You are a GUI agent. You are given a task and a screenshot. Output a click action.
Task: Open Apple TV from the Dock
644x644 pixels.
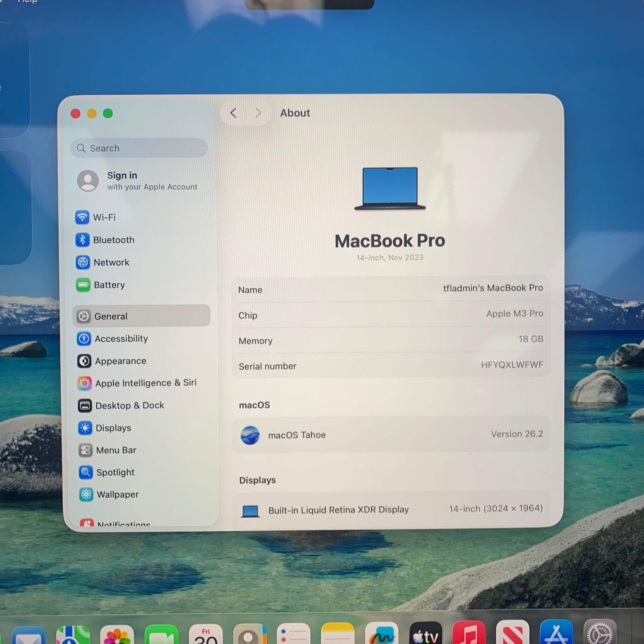(425, 632)
